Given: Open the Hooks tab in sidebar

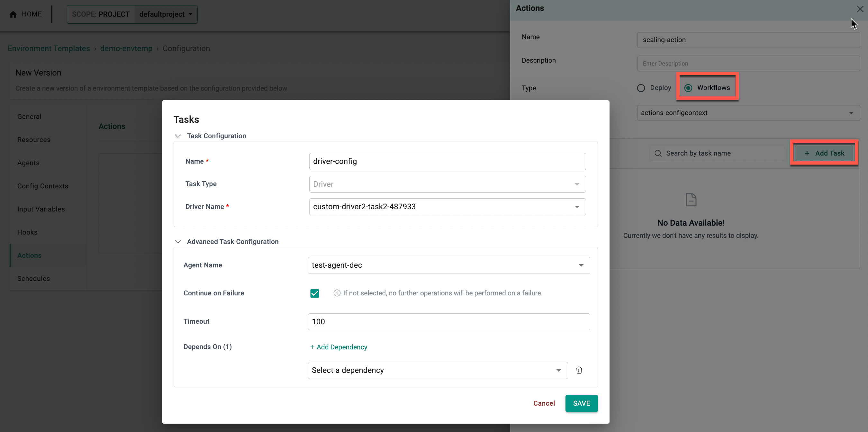Looking at the screenshot, I should (x=27, y=232).
